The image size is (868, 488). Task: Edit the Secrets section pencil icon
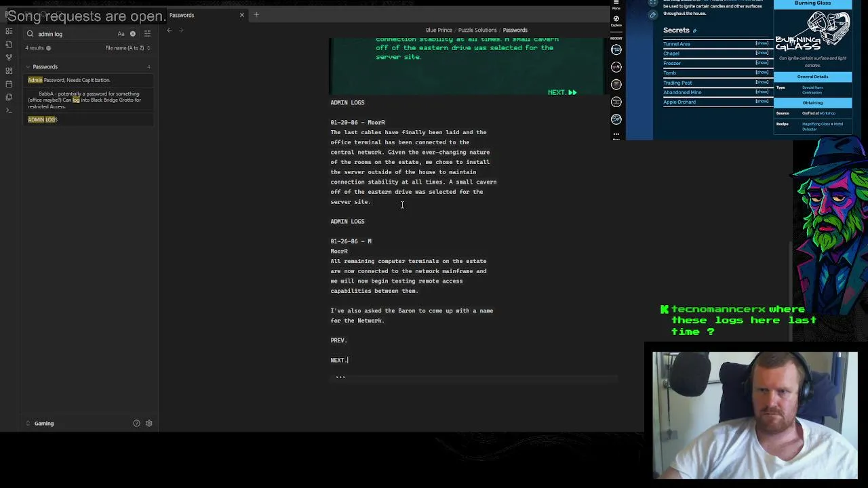coord(694,30)
